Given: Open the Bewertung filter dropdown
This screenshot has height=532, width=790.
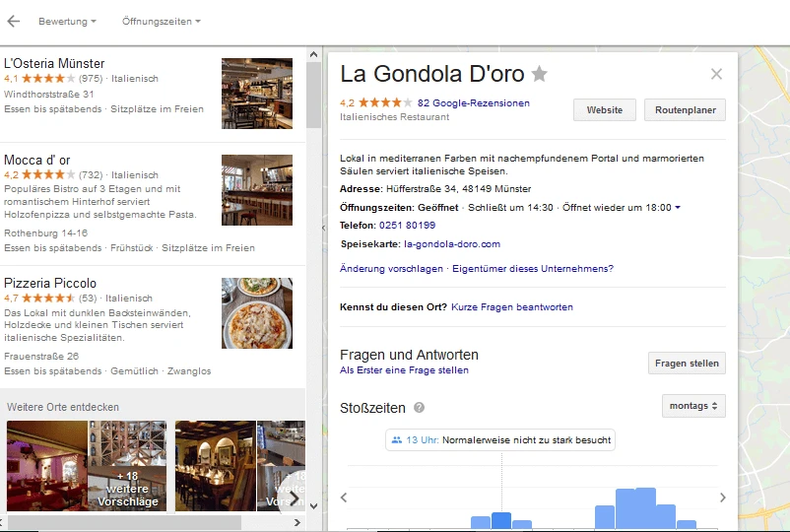Looking at the screenshot, I should click(x=67, y=22).
